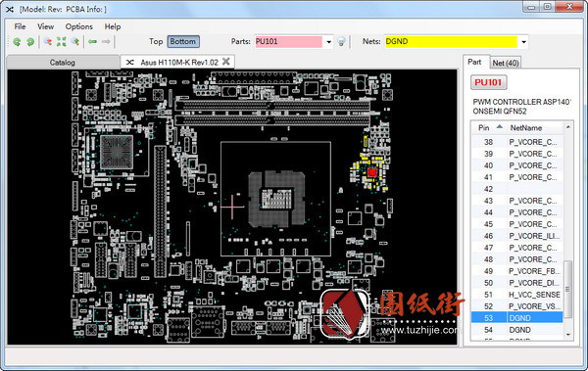Viewport: 588px width, 371px height.
Task: Open the Options menu
Action: point(78,26)
